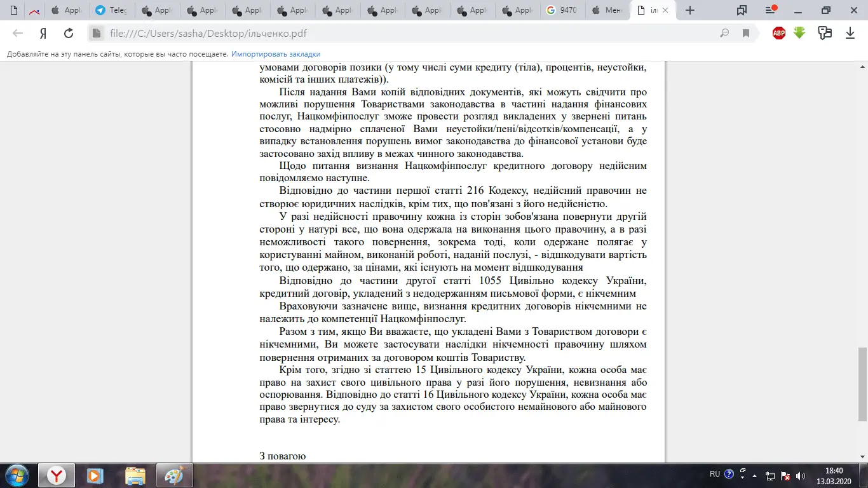
Task: Click the ABP ad blocker extension icon
Action: pos(779,34)
